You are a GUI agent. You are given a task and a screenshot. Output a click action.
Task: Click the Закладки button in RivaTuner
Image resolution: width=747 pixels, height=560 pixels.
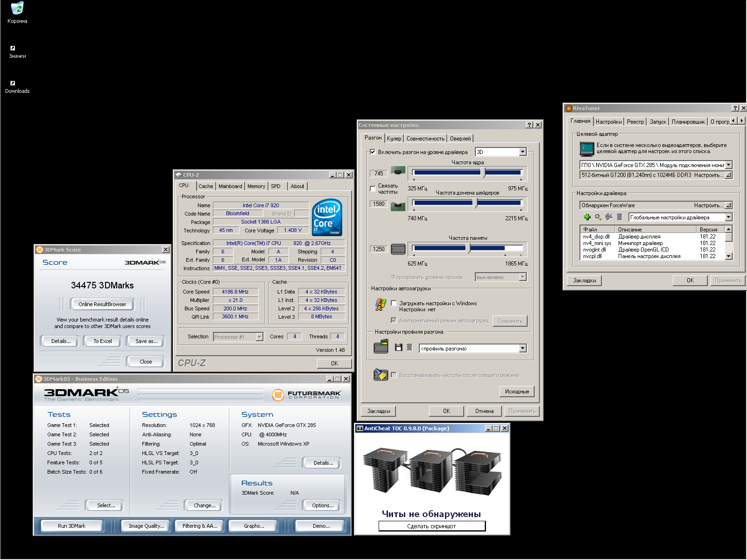click(x=585, y=280)
